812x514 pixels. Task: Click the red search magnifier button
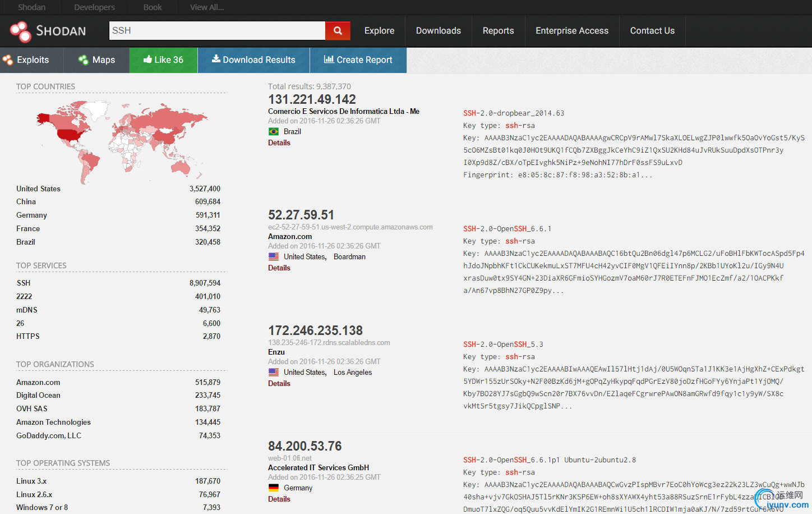tap(338, 30)
